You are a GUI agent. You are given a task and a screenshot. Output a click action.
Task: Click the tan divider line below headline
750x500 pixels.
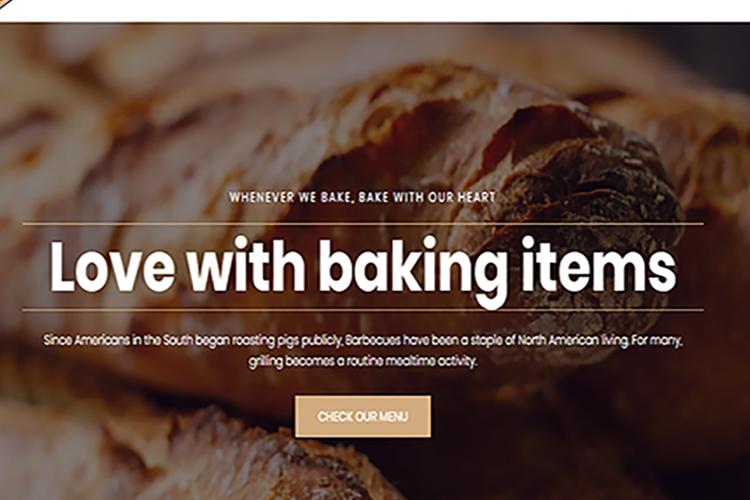[x=363, y=310]
